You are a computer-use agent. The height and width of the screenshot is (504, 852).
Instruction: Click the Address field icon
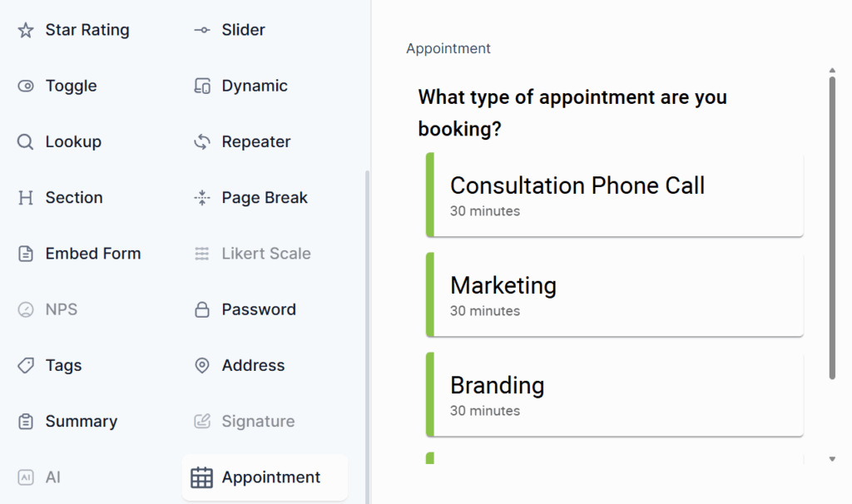click(201, 365)
